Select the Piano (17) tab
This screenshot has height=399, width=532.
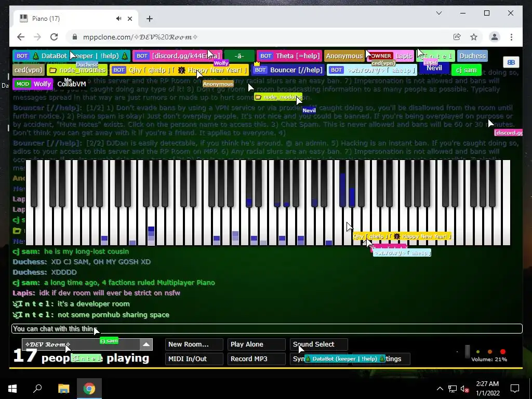coord(76,19)
